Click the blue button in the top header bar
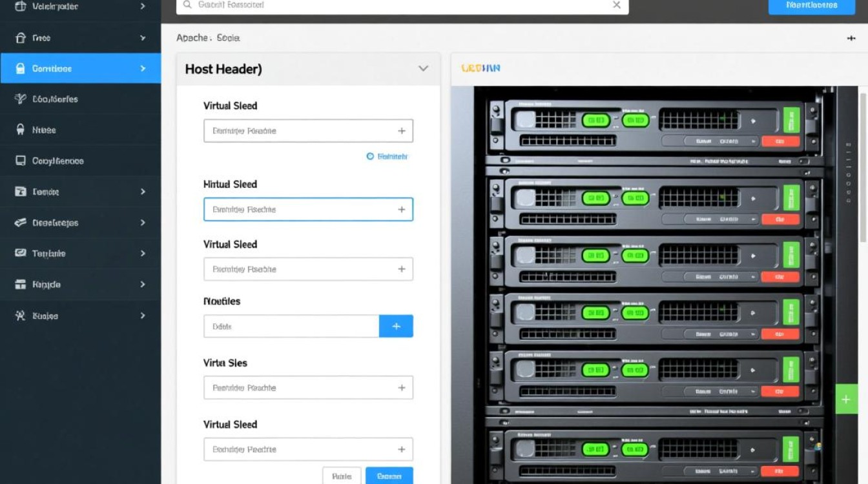The width and height of the screenshot is (868, 484). 812,6
